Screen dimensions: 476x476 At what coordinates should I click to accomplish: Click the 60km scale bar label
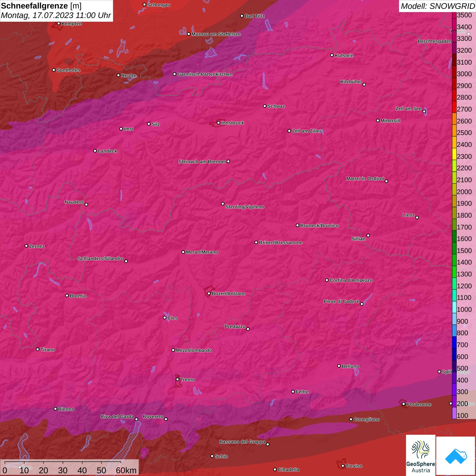pyautogui.click(x=126, y=470)
